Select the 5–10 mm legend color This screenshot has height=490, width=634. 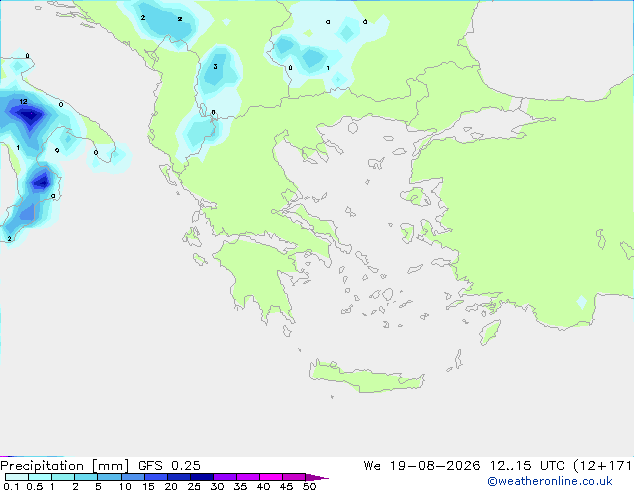click(x=109, y=477)
